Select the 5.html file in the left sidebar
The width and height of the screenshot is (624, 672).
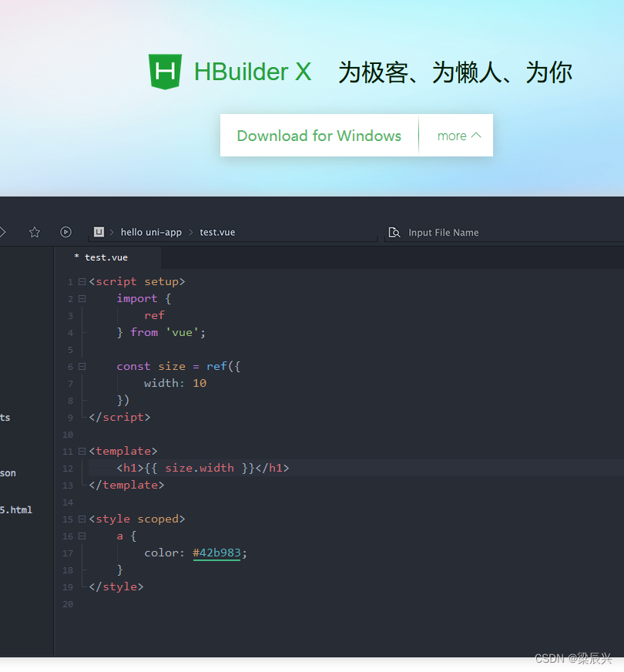coord(17,509)
